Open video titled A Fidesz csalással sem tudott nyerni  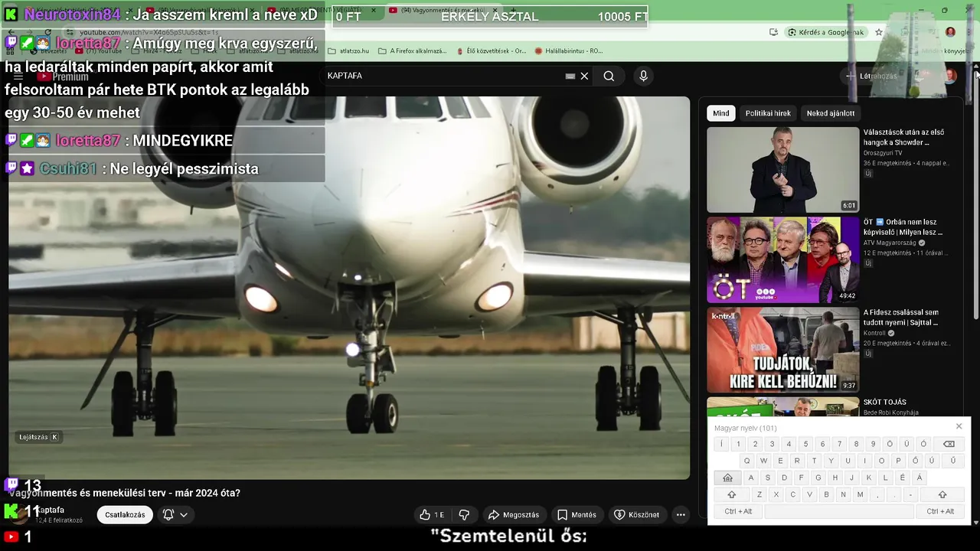point(901,318)
